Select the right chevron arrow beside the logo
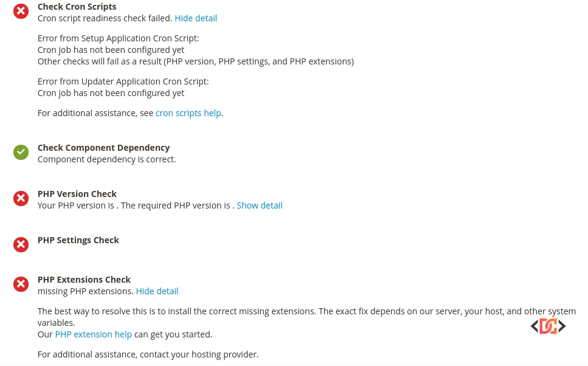The width and height of the screenshot is (588, 366). click(562, 326)
